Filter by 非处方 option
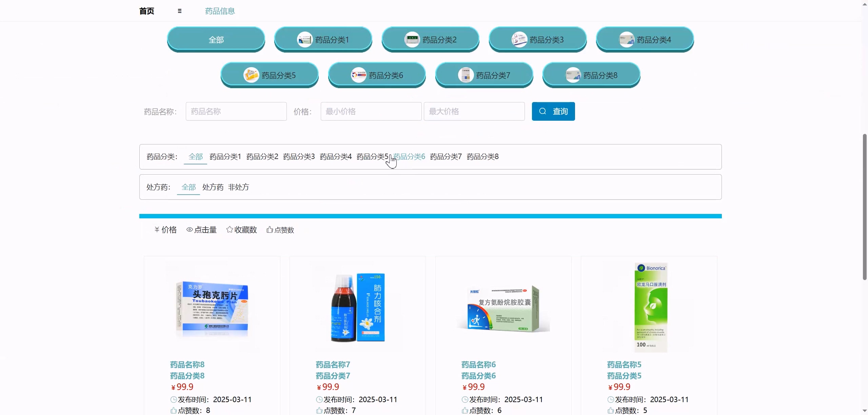868x415 pixels. click(238, 187)
